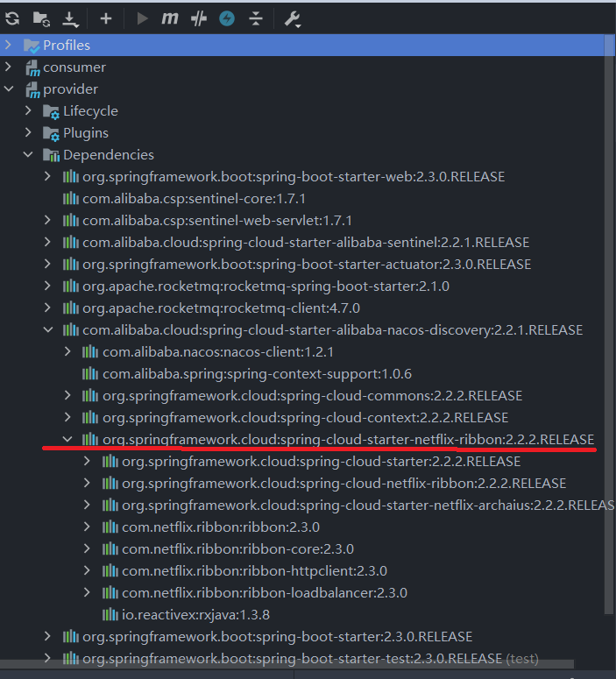The width and height of the screenshot is (616, 679).
Task: Select the Dependencies label
Action: point(109,154)
